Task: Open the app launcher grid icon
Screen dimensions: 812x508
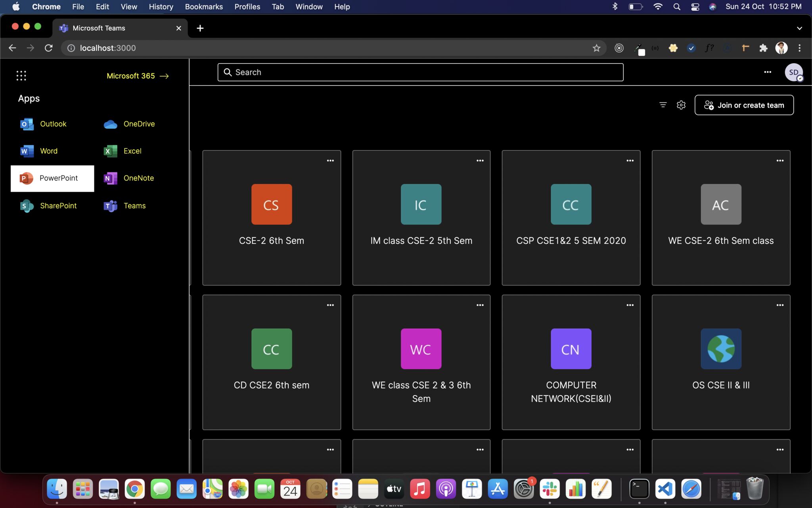Action: pyautogui.click(x=21, y=76)
